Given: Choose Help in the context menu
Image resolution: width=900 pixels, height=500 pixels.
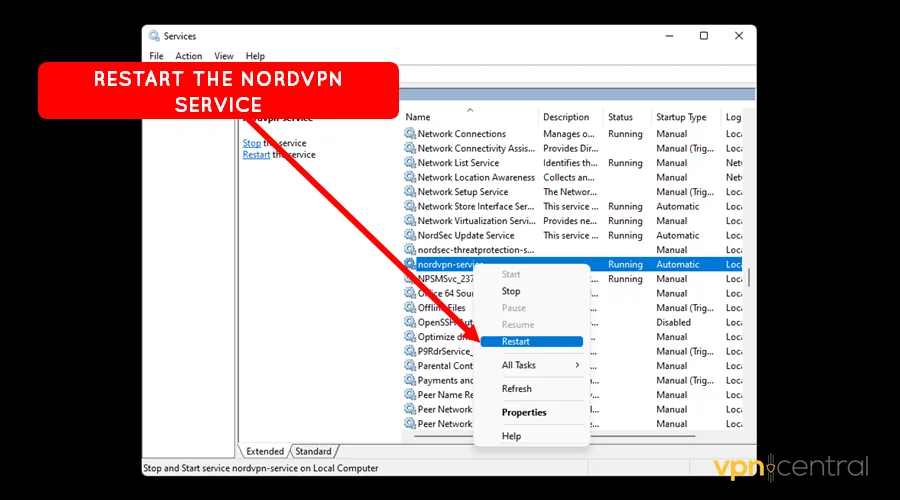Looking at the screenshot, I should point(511,436).
